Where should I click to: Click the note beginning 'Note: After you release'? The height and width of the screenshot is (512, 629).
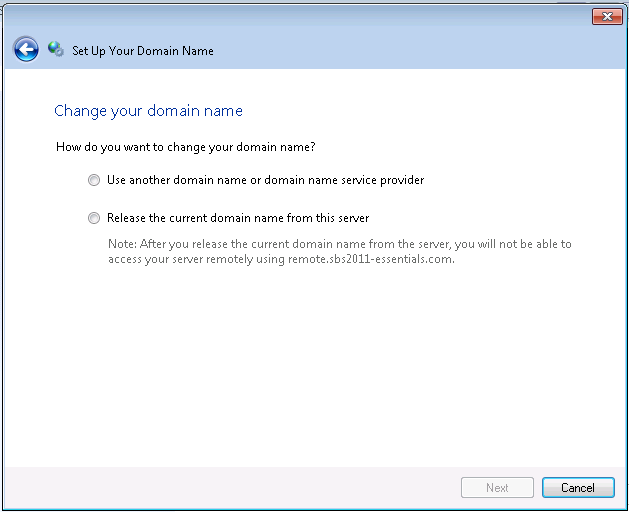pyautogui.click(x=340, y=244)
